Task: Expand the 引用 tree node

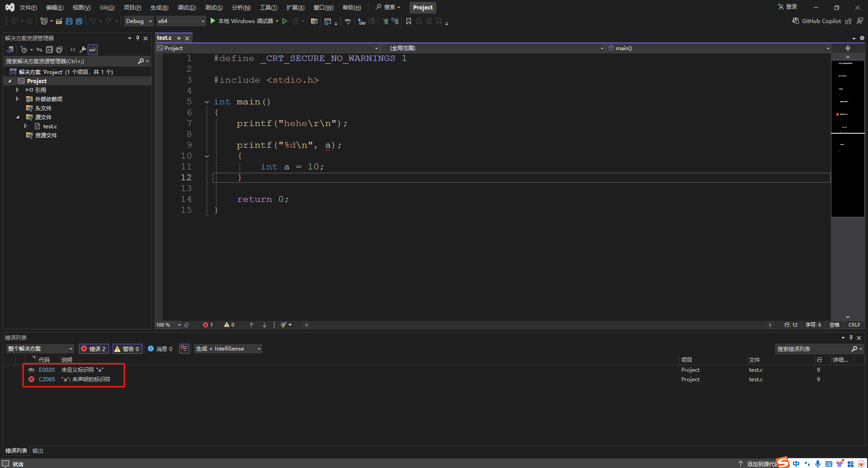Action: 17,90
